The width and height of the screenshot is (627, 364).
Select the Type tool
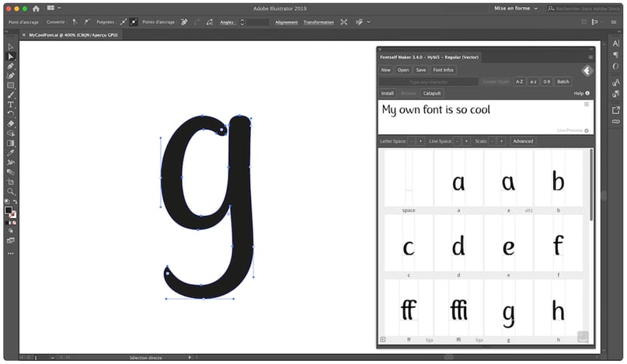(11, 104)
